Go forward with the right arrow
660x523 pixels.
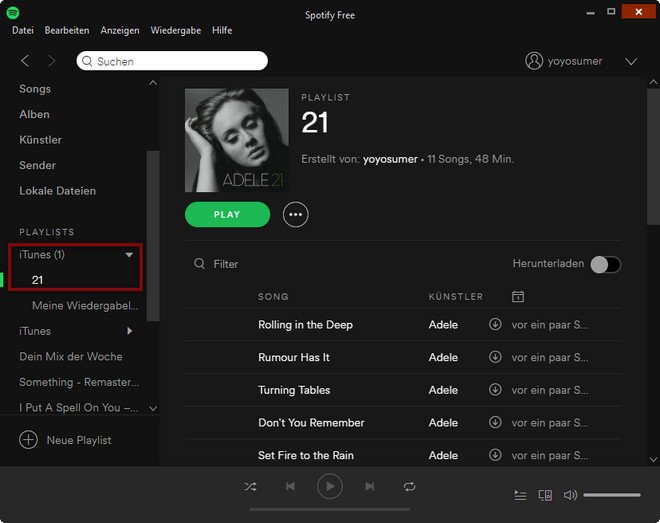click(x=51, y=61)
